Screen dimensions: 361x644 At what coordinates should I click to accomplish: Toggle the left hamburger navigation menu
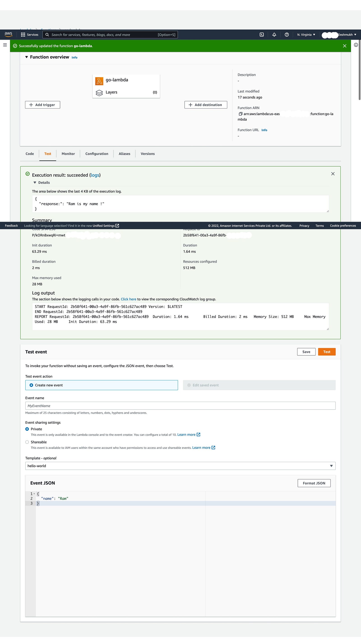pos(5,45)
